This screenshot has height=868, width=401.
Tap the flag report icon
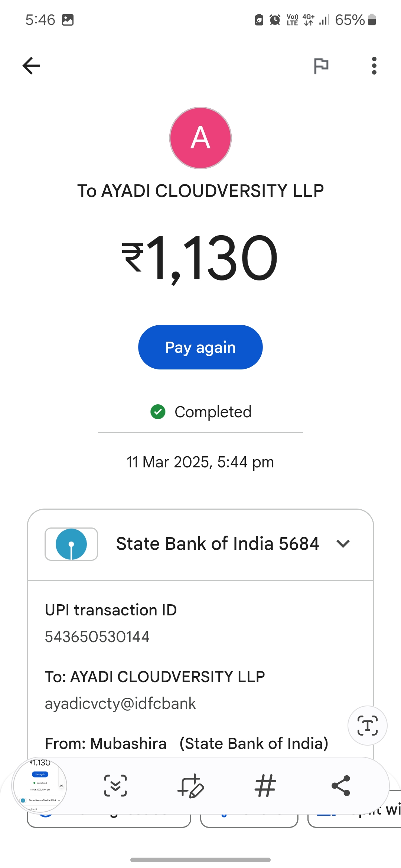pos(321,66)
